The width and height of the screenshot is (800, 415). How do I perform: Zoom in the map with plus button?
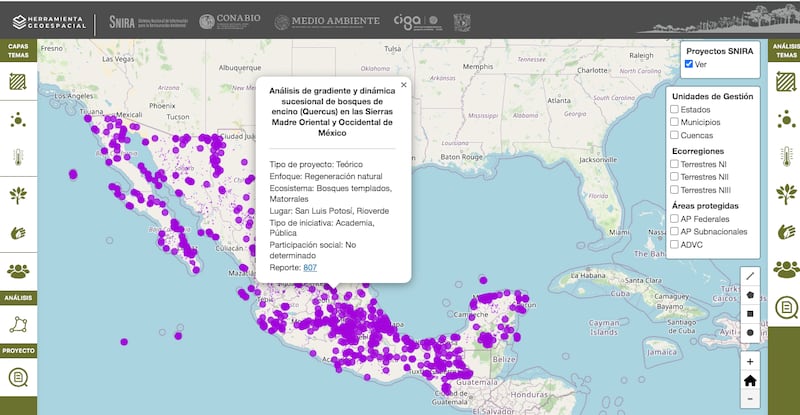click(750, 360)
